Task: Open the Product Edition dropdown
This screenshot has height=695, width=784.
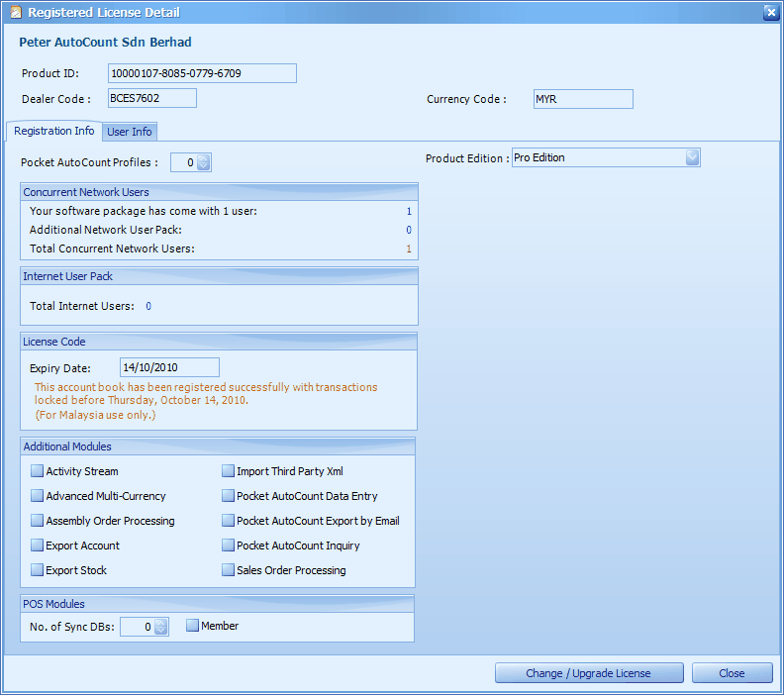Action: tap(692, 157)
